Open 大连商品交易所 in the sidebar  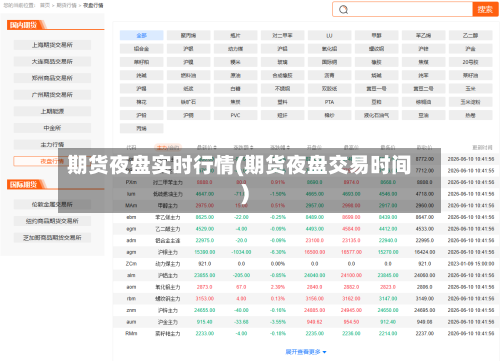(52, 62)
